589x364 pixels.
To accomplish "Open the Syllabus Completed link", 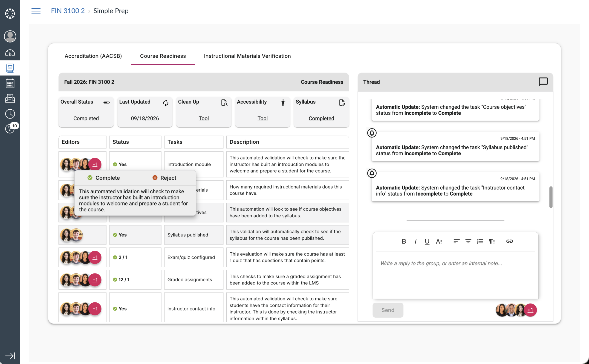I will pos(321,118).
